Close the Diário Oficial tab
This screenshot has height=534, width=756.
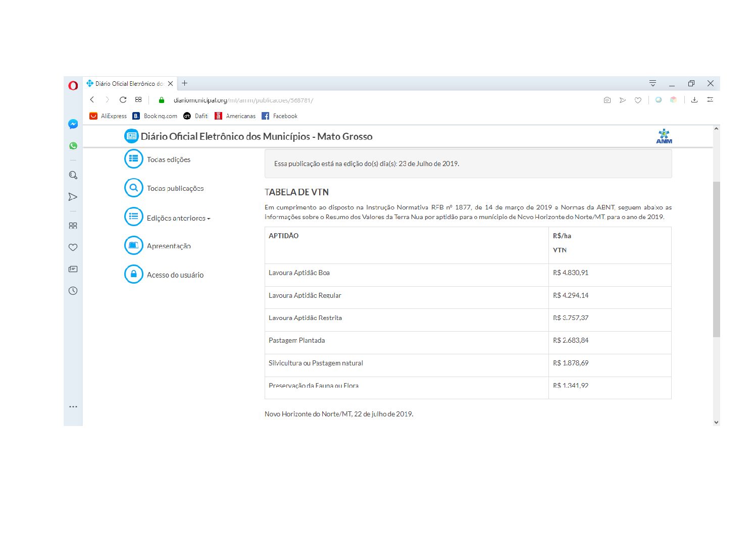tap(171, 84)
